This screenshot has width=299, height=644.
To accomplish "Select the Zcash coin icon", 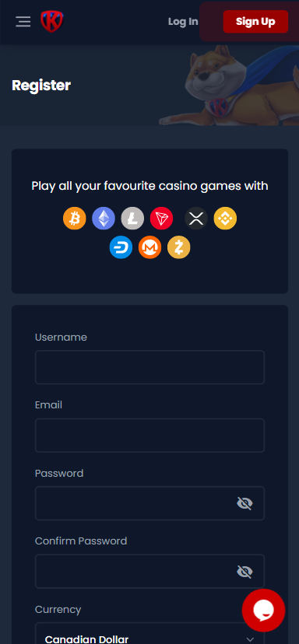I will click(x=179, y=247).
